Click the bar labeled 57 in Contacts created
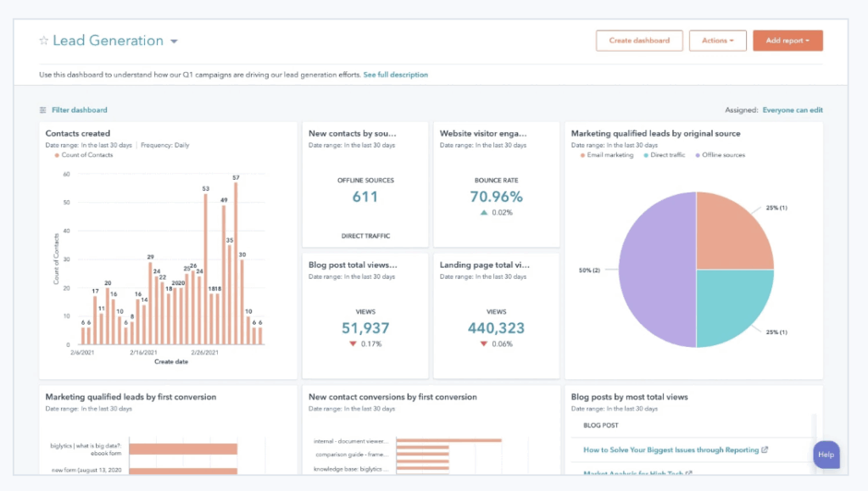868x491 pixels. 236,263
